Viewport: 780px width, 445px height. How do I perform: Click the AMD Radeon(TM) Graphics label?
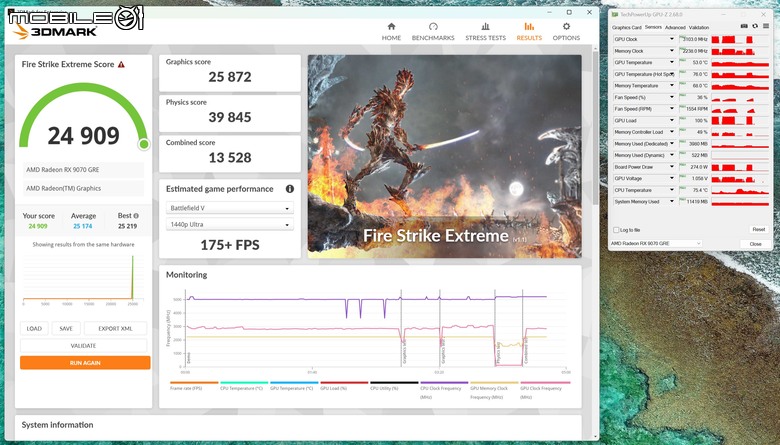tap(84, 188)
